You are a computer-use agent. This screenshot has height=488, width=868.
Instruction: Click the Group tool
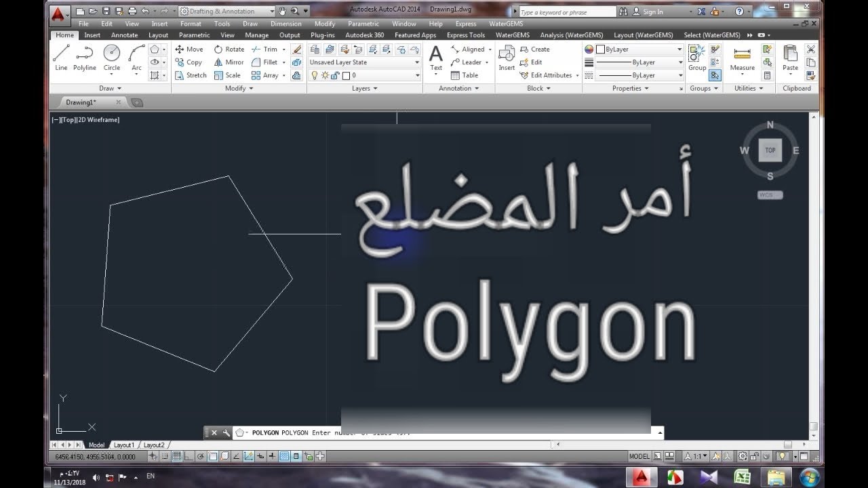click(x=697, y=58)
